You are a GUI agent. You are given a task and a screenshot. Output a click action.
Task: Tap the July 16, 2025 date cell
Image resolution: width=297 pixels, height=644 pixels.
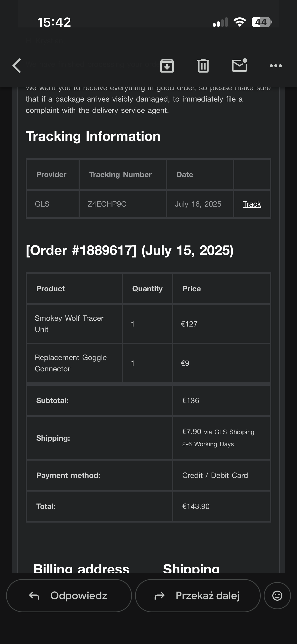point(198,204)
